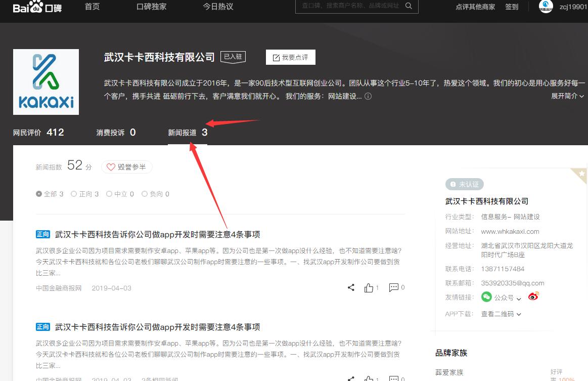
Task: Open comments on first news article
Action: pyautogui.click(x=394, y=287)
